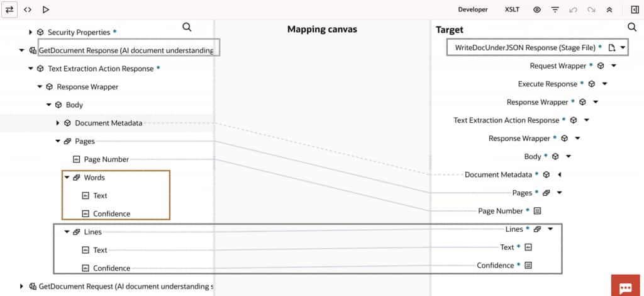This screenshot has width=644, height=296.
Task: Toggle the eye view-options icon
Action: click(x=537, y=10)
